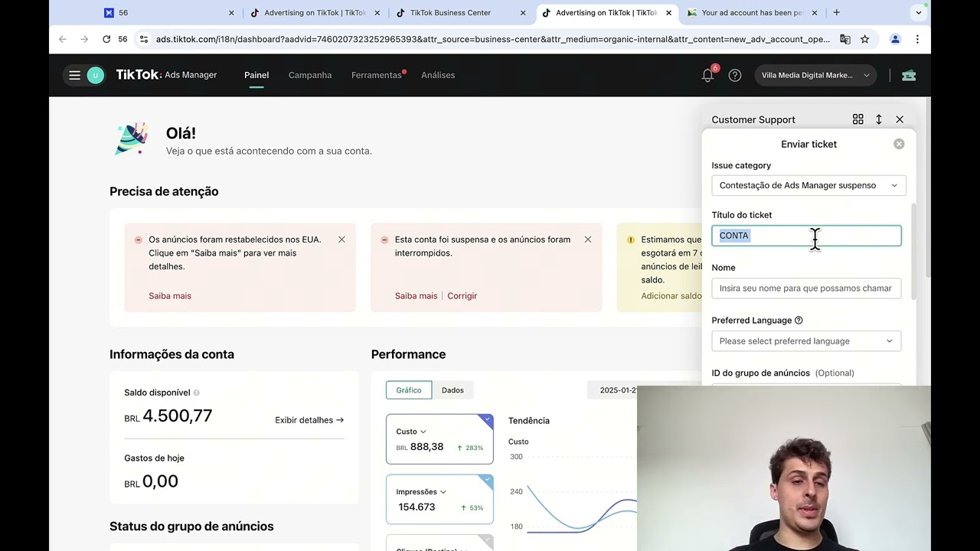The height and width of the screenshot is (551, 980).
Task: Close the 'TikTok Business Center' tab
Action: [523, 13]
